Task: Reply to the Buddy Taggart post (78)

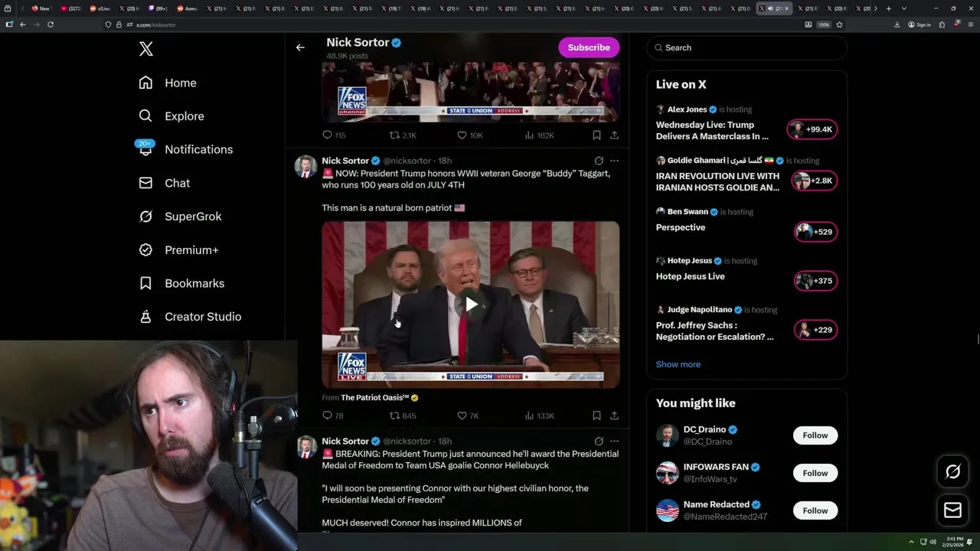Action: (x=333, y=416)
